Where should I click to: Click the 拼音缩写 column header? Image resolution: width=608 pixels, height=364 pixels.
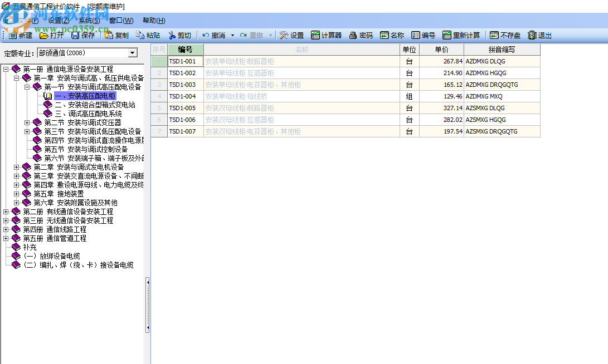[502, 50]
